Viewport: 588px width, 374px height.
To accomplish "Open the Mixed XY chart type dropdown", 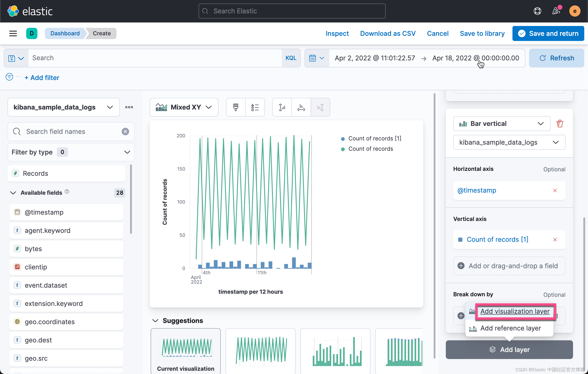I will tap(184, 107).
